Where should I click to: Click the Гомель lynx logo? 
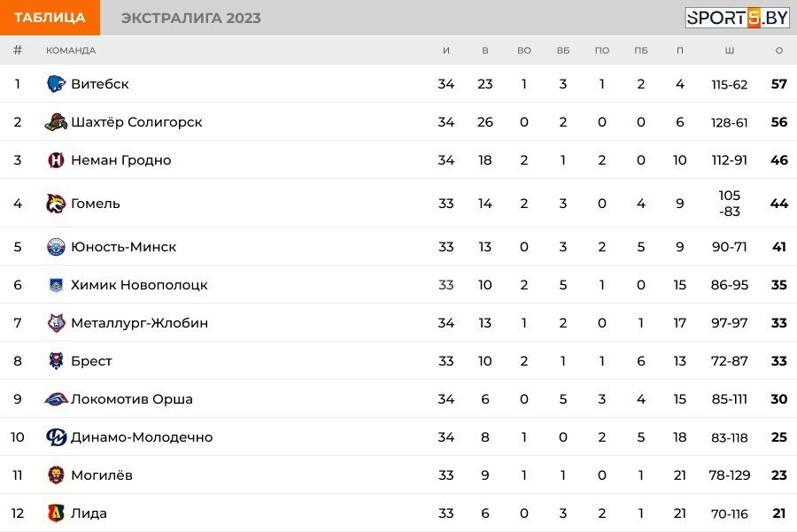[56, 204]
